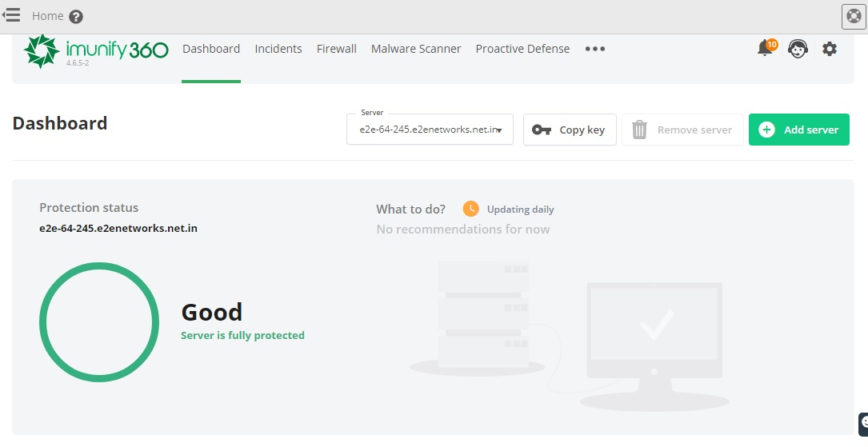Click the orange clock Updating daily icon
Viewport: 868px width, 447px height.
470,209
